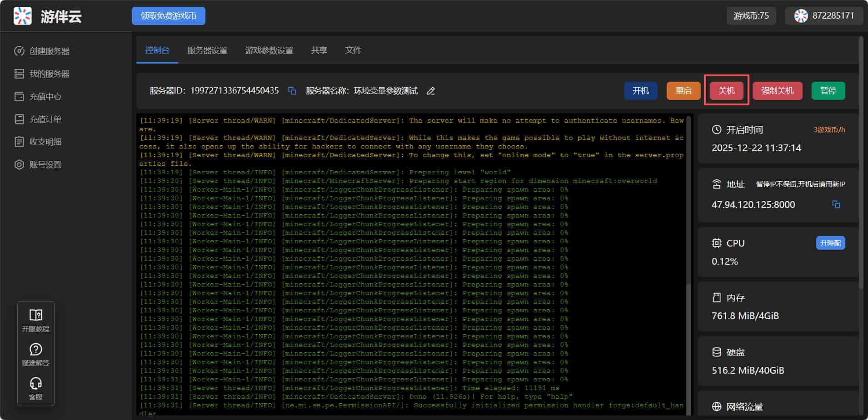Edit server name with pencil icon
The width and height of the screenshot is (868, 420).
tap(430, 91)
